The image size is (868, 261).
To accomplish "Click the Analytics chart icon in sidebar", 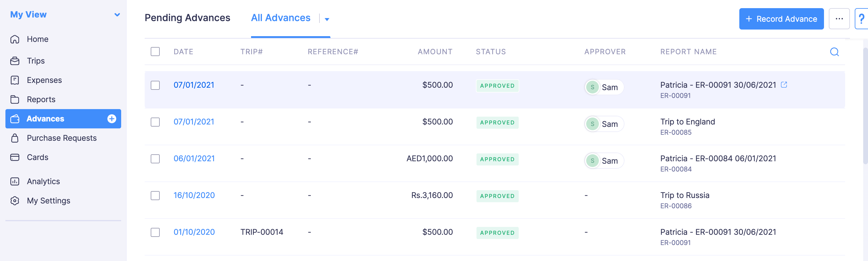I will (15, 181).
